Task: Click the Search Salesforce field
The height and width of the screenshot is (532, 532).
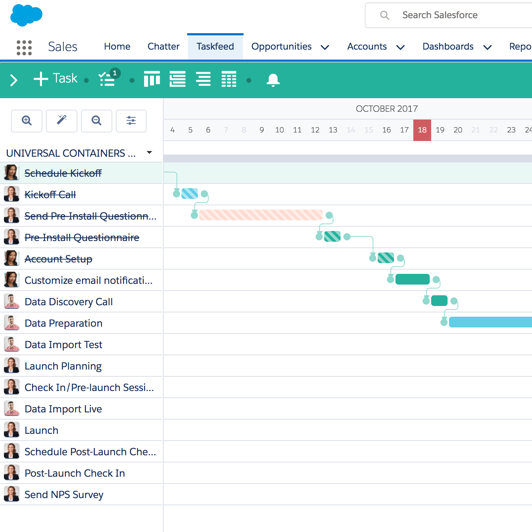Action: [x=449, y=15]
